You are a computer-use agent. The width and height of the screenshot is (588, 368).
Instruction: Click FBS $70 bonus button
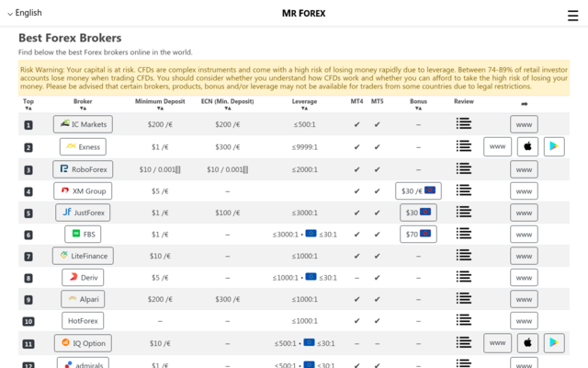418,235
